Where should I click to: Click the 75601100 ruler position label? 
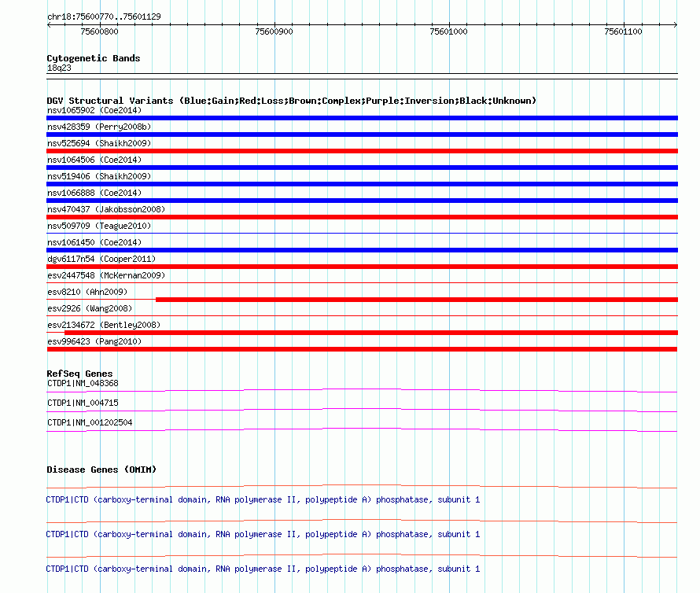(x=623, y=31)
